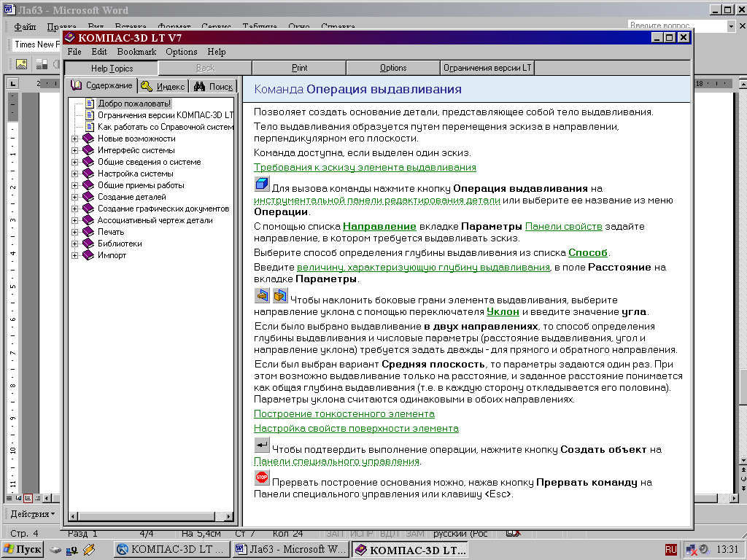Image resolution: width=747 pixels, height=560 pixels.
Task: Click the first slope direction icon
Action: [x=262, y=296]
